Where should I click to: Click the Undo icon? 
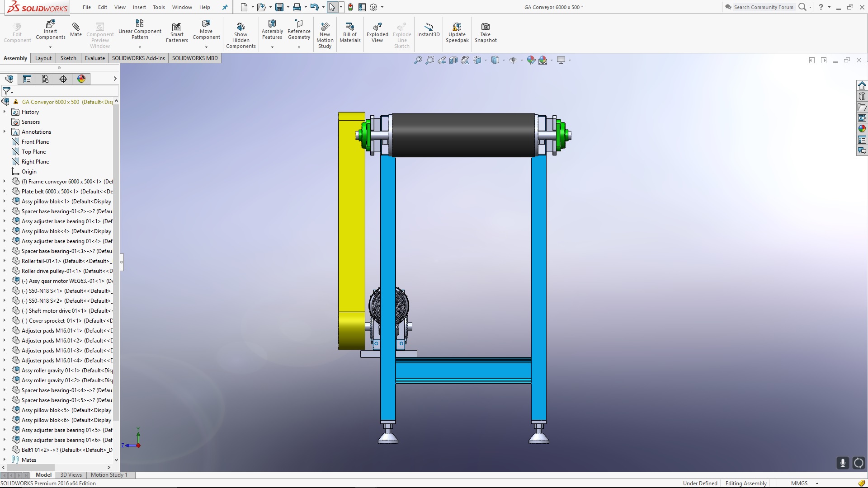pyautogui.click(x=315, y=7)
